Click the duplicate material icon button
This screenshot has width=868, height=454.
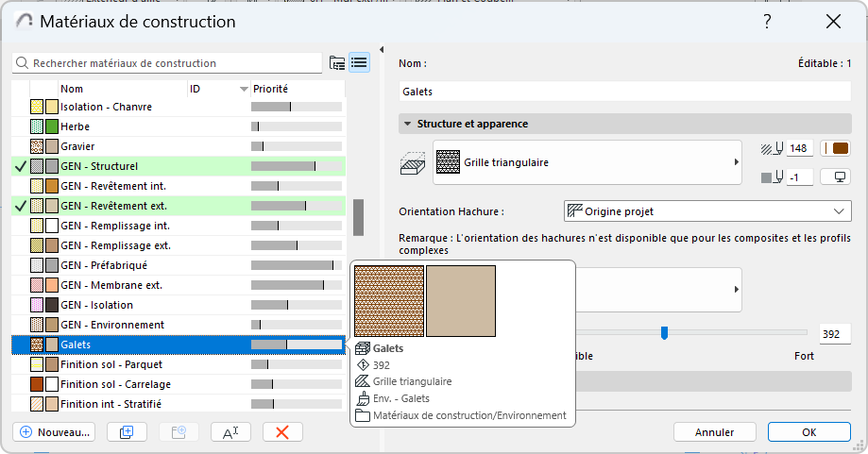tap(127, 431)
